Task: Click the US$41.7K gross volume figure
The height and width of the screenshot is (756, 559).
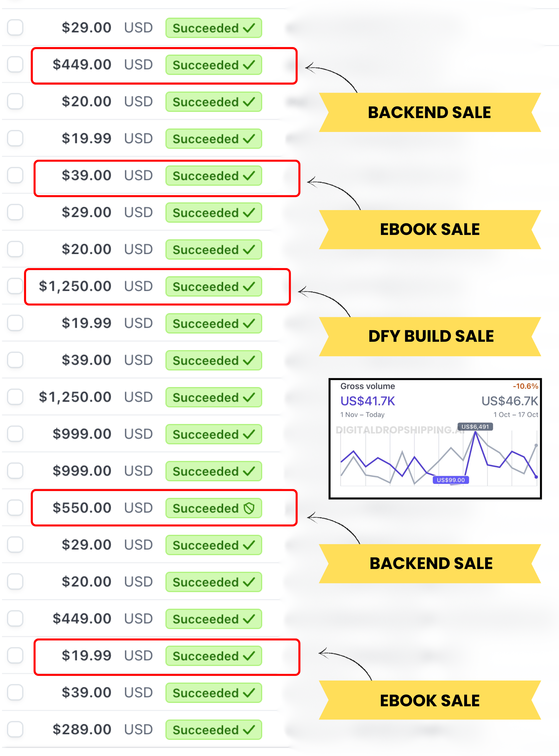Action: click(x=367, y=401)
